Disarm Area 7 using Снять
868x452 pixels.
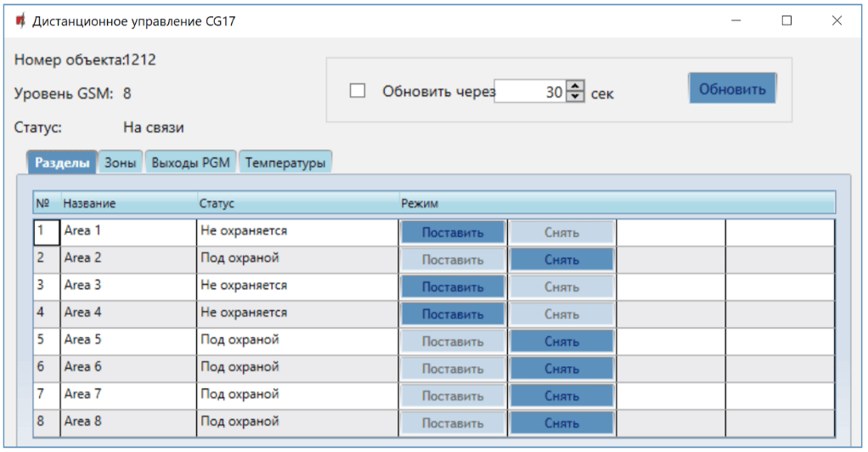[x=561, y=396]
